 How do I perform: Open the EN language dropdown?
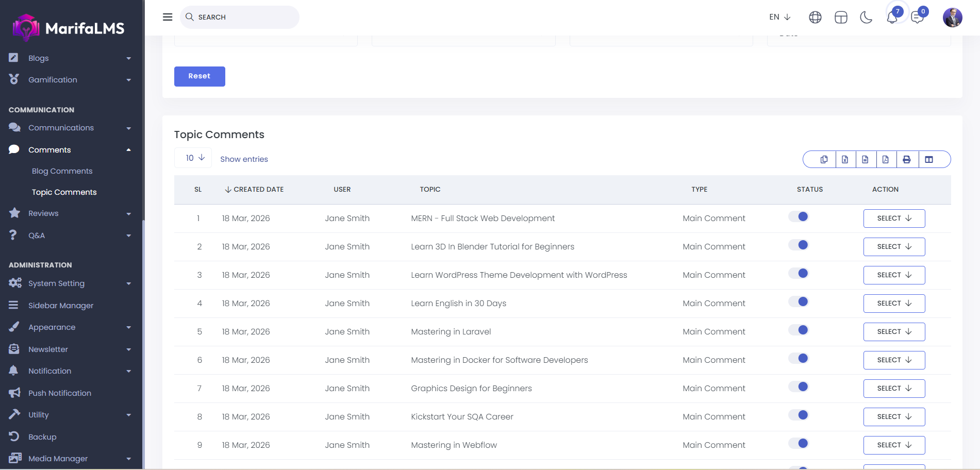[x=779, y=17]
